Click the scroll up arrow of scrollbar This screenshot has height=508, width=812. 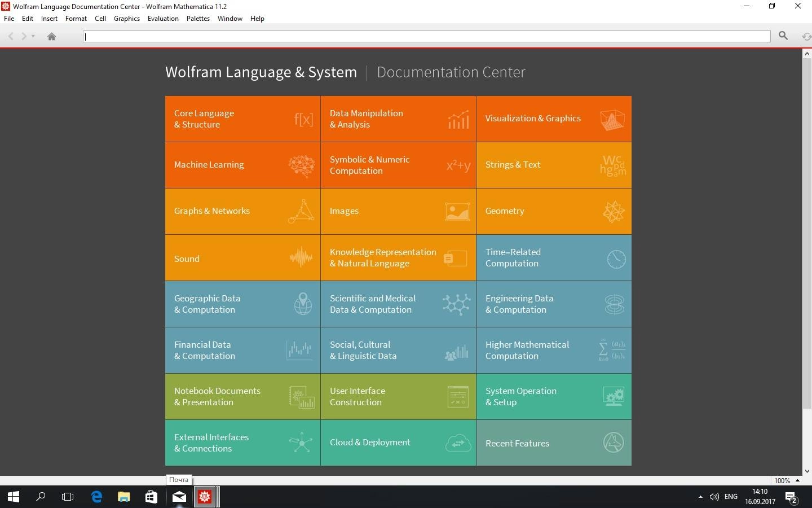[807, 54]
